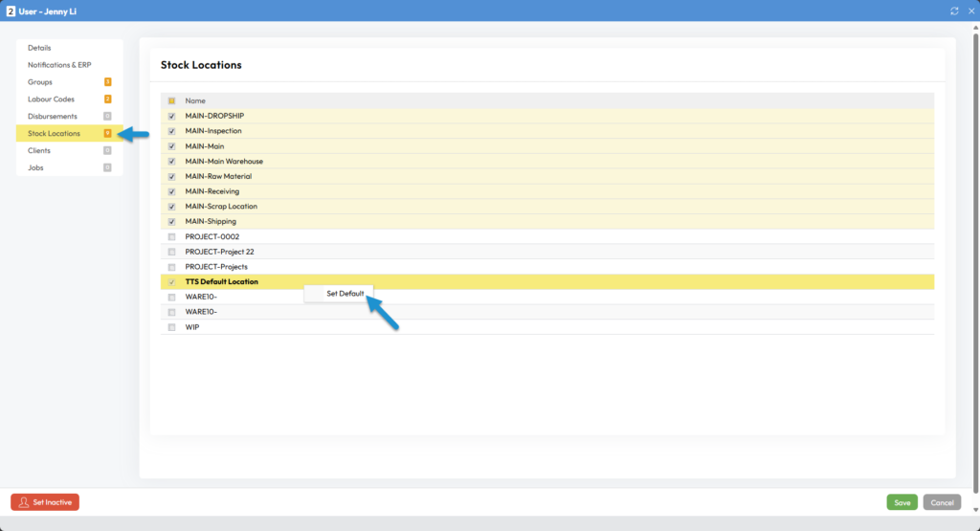The image size is (980, 531).
Task: Click the Stock Locations count badge
Action: tap(107, 134)
